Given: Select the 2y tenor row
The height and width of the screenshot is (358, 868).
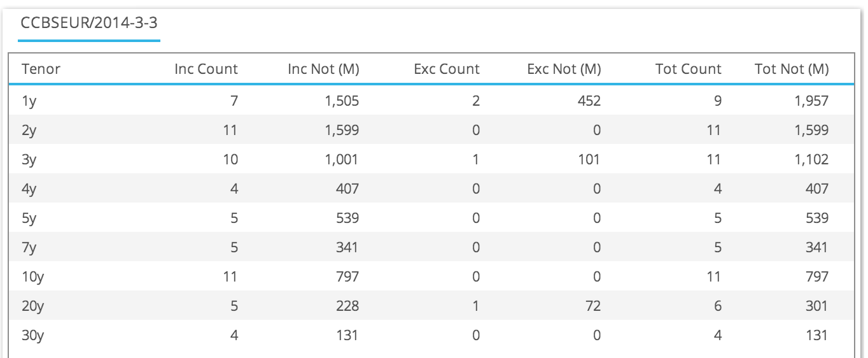Looking at the screenshot, I should tap(431, 130).
